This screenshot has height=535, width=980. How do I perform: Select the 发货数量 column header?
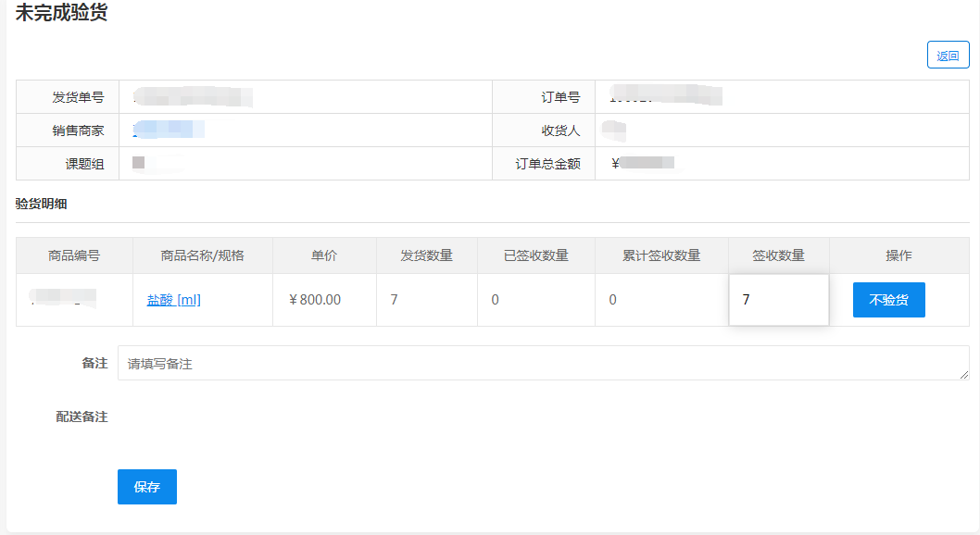point(426,255)
